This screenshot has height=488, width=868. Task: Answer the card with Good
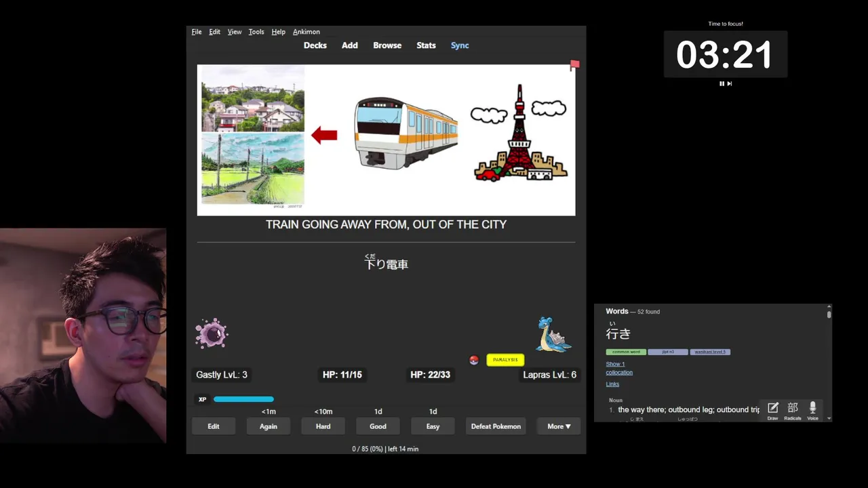point(378,426)
